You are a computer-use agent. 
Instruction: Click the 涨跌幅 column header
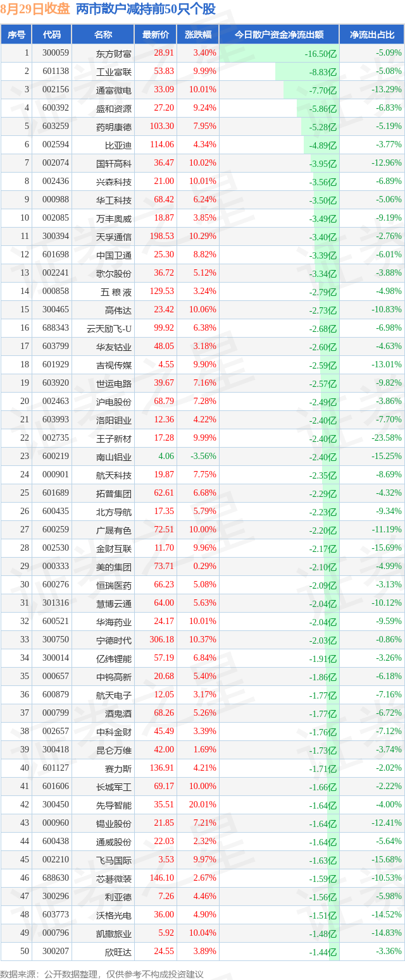click(x=198, y=35)
